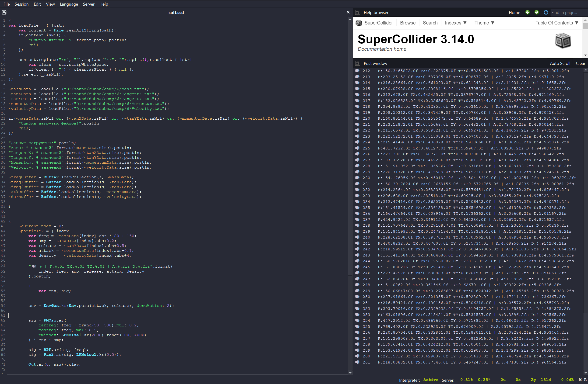Reload the Help browser page
This screenshot has width=588, height=384.
click(546, 12)
